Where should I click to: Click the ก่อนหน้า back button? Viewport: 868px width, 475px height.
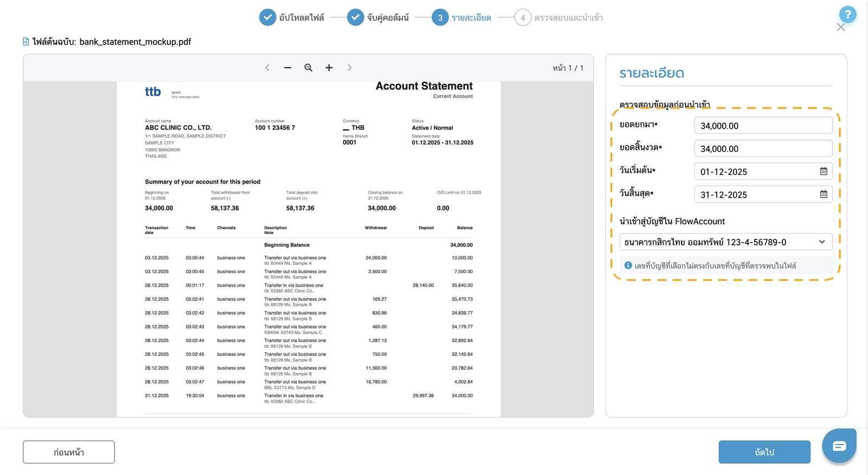tap(69, 452)
